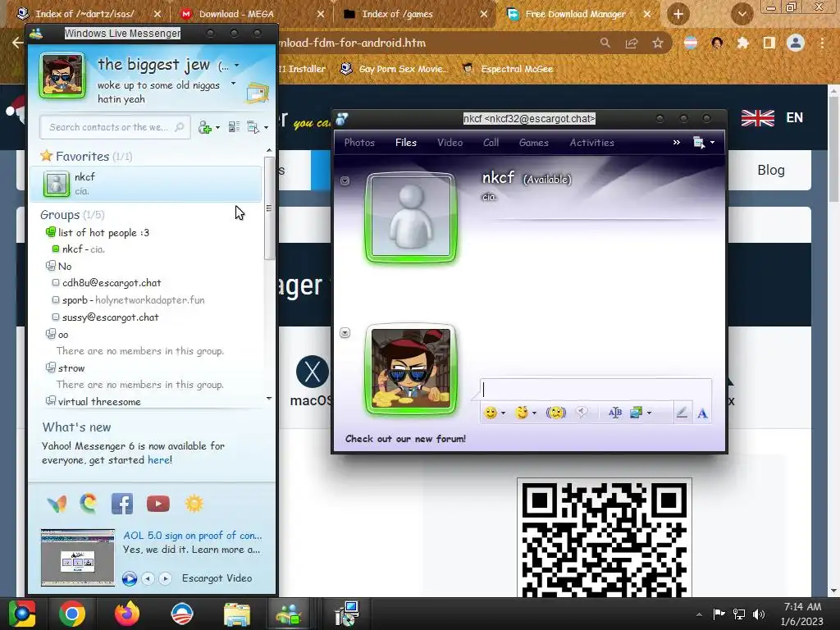
Task: Click contact list scrollbar down arrow
Action: tap(269, 399)
